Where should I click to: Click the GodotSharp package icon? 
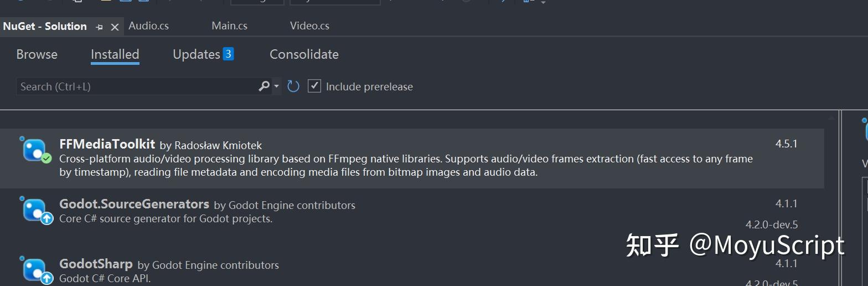[33, 269]
